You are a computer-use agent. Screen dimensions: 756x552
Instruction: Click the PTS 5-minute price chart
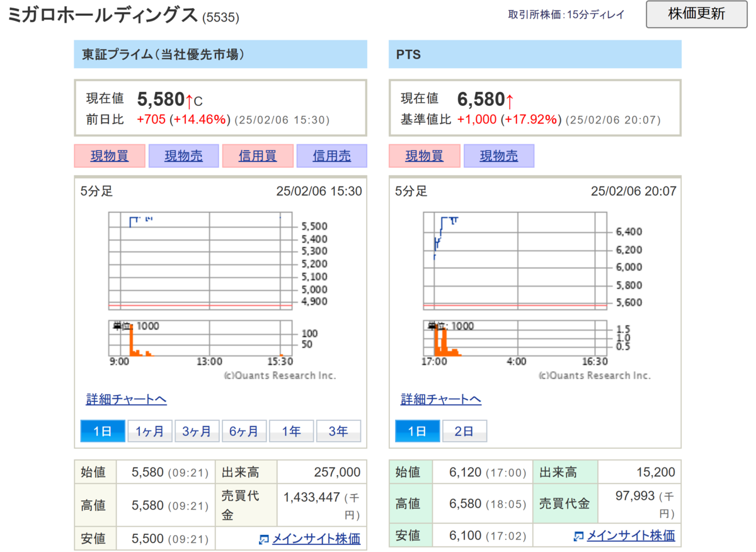pyautogui.click(x=515, y=261)
